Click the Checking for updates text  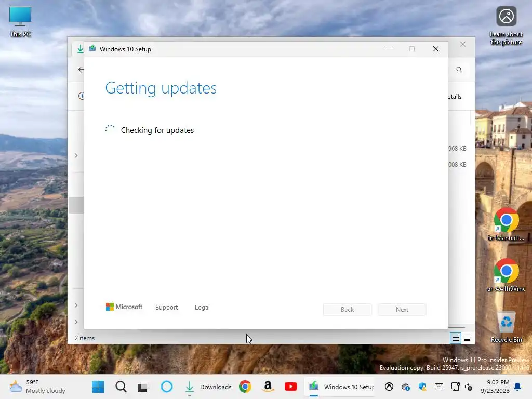[157, 130]
